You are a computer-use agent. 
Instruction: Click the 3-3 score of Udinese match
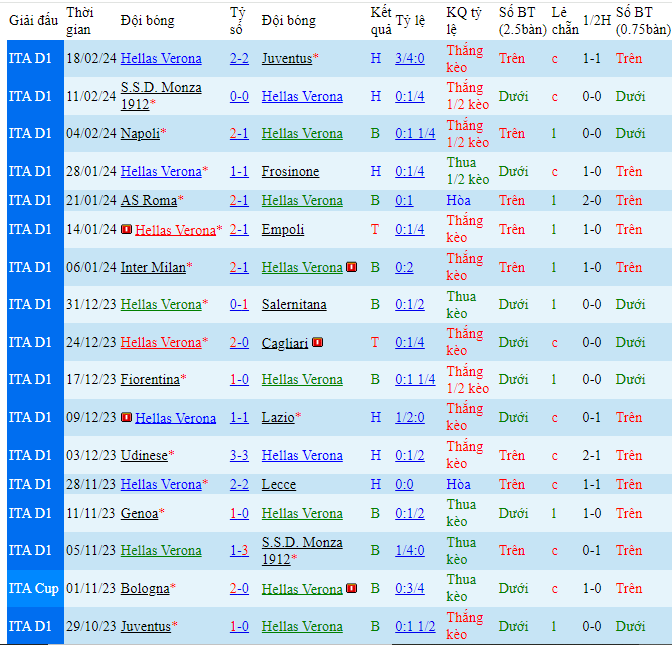(239, 456)
